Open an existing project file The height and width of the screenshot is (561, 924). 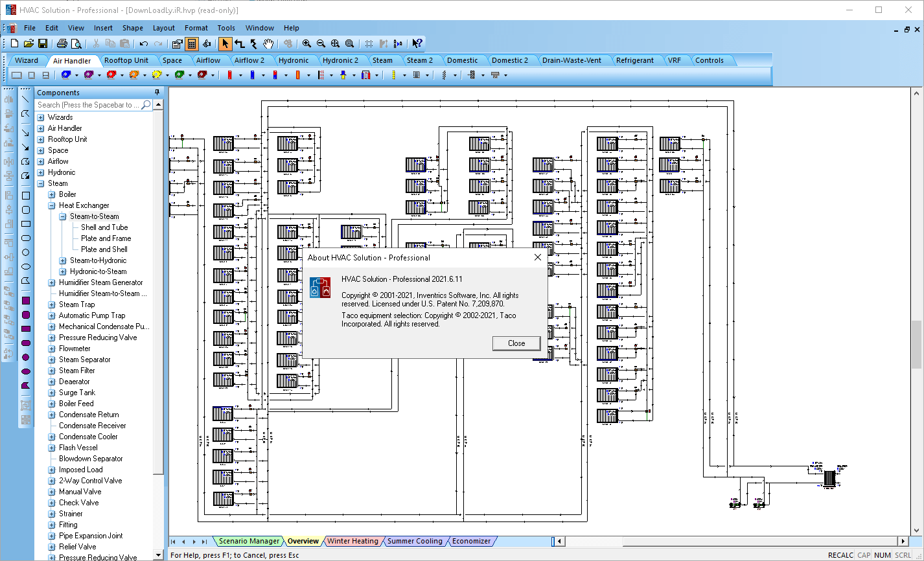(28, 43)
